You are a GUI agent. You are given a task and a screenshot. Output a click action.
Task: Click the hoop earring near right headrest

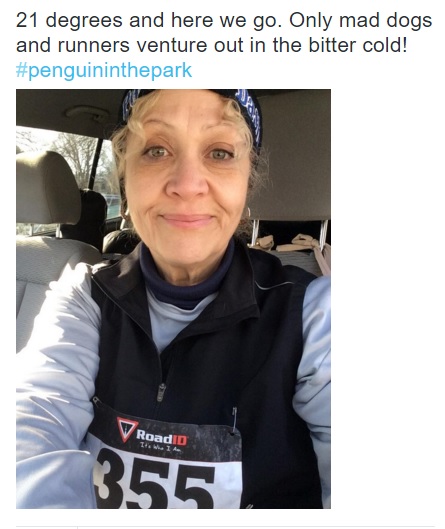(x=248, y=213)
